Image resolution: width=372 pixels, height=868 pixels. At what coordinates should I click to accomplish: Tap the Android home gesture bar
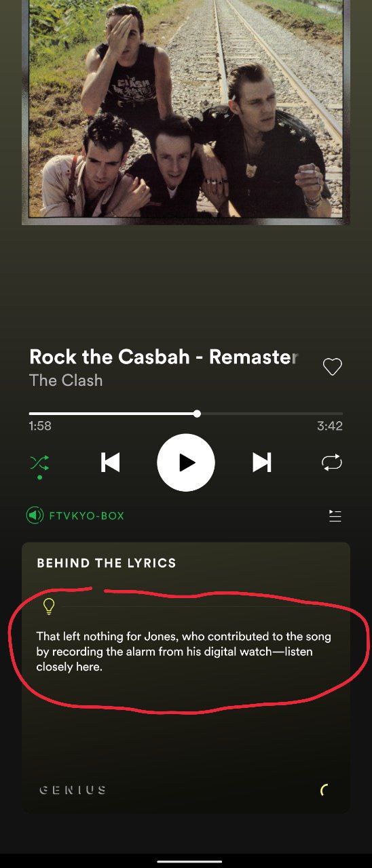(x=186, y=861)
